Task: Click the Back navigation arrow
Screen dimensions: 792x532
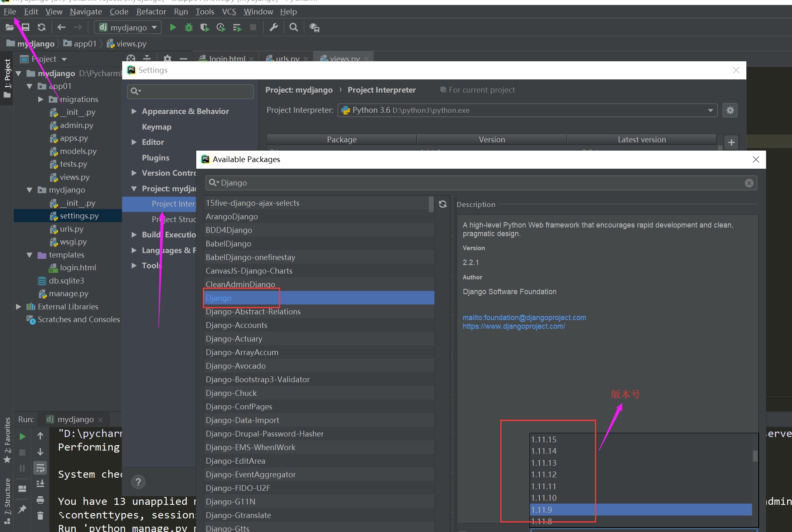Action: pyautogui.click(x=61, y=28)
